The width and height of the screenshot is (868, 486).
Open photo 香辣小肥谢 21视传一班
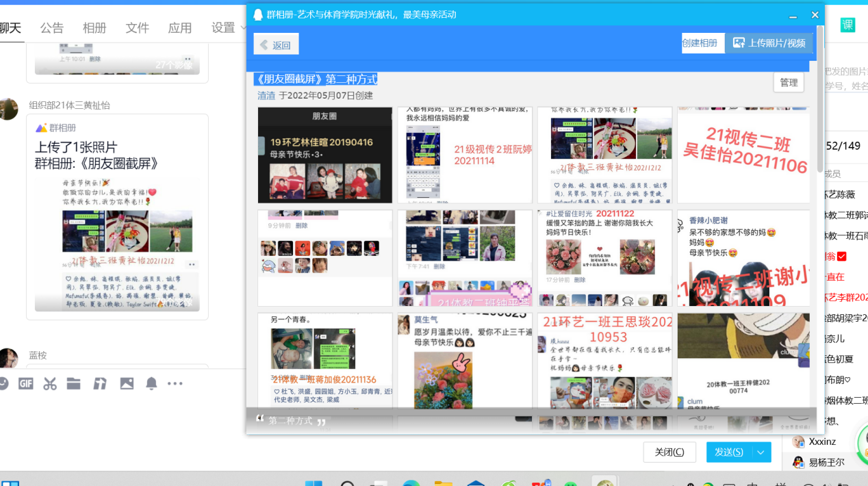click(743, 257)
